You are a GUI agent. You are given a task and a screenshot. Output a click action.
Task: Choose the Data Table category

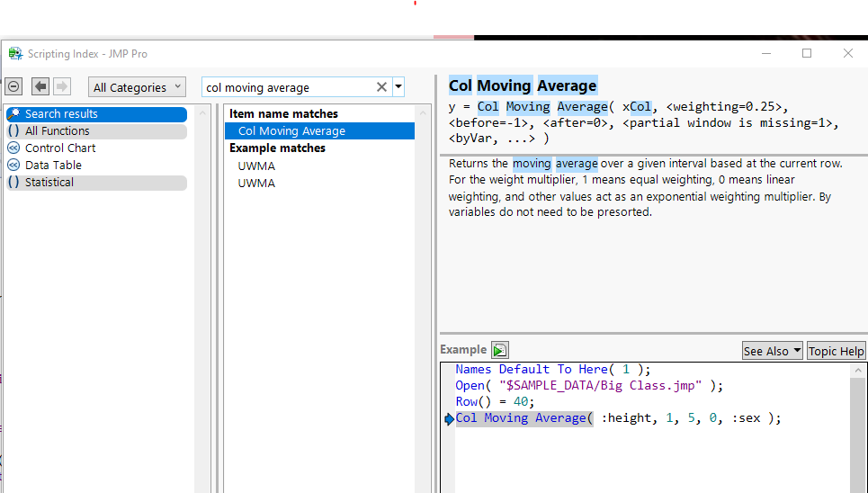point(53,166)
